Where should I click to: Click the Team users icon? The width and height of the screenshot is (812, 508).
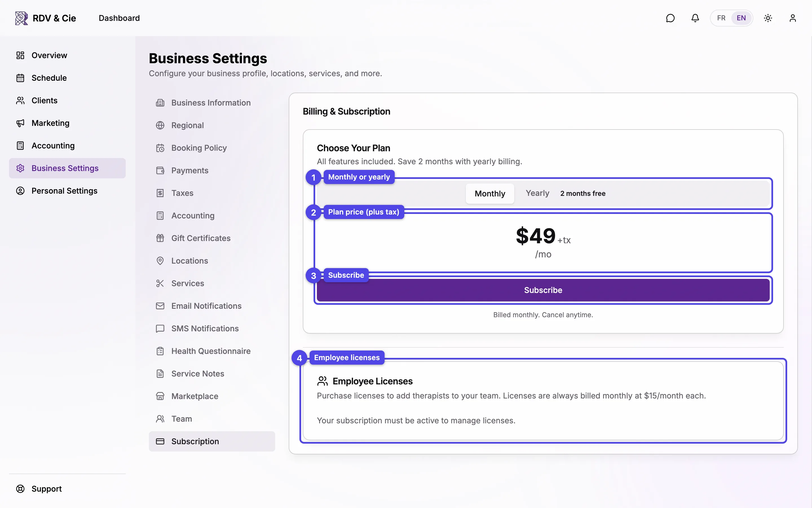pos(160,419)
